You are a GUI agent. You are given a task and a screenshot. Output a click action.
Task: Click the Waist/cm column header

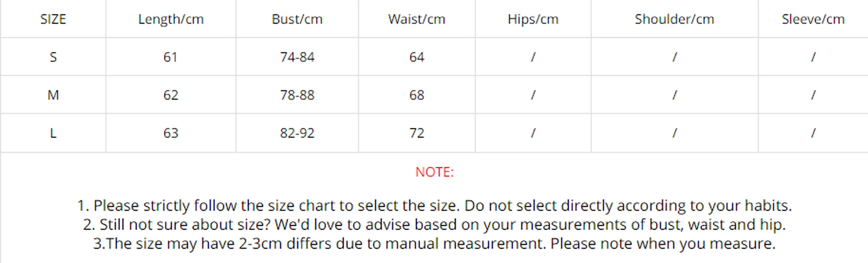pos(416,19)
